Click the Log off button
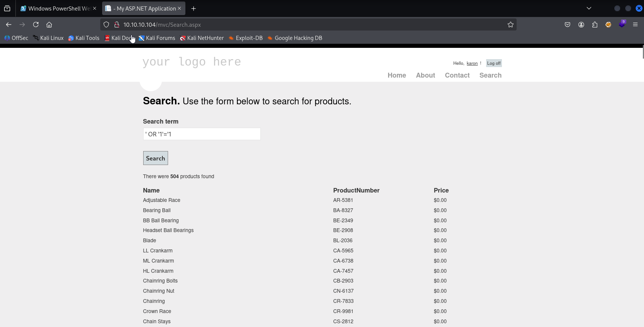The image size is (644, 327). click(x=494, y=63)
